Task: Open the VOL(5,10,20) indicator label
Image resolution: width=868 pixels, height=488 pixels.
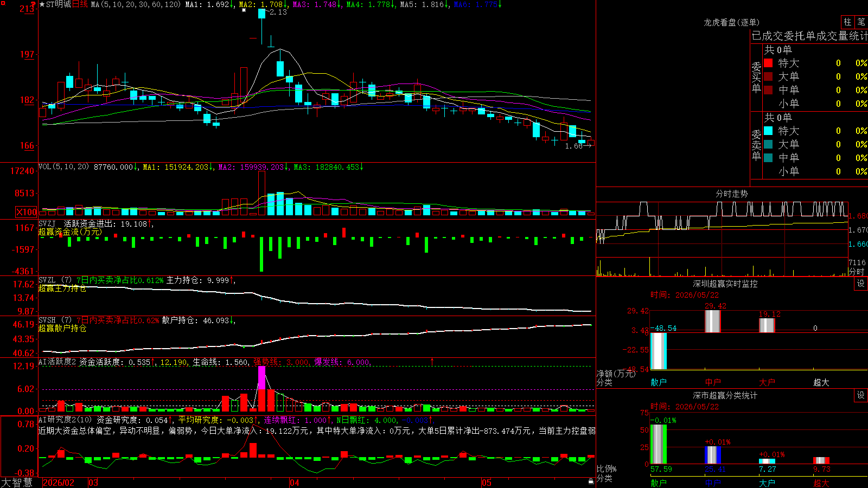Action: (x=63, y=167)
